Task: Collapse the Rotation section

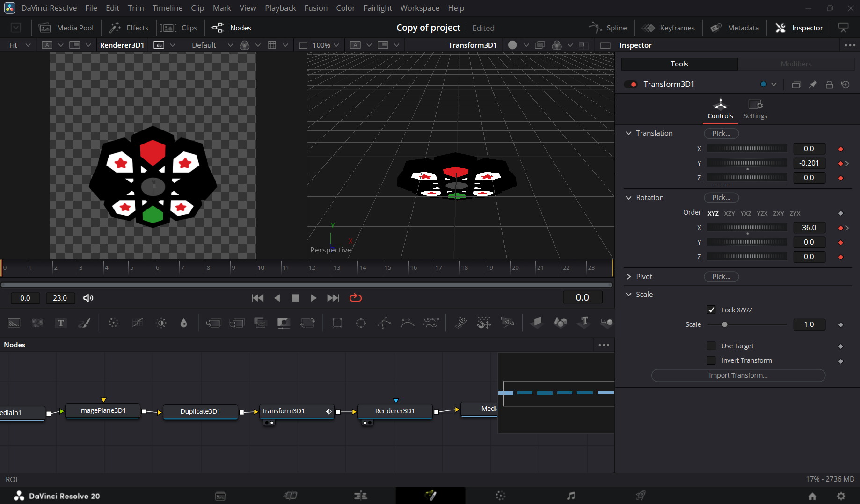Action: [629, 198]
